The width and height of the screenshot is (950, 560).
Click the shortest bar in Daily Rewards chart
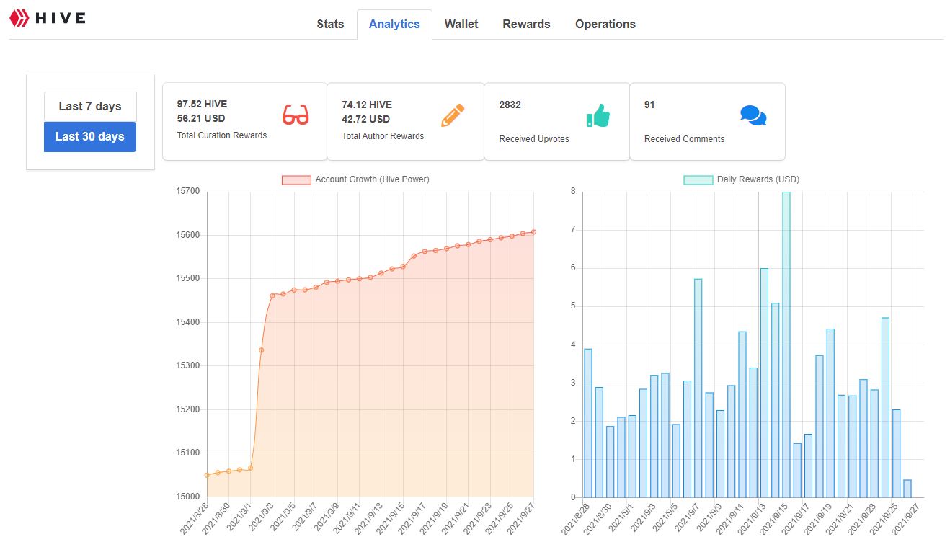click(907, 489)
